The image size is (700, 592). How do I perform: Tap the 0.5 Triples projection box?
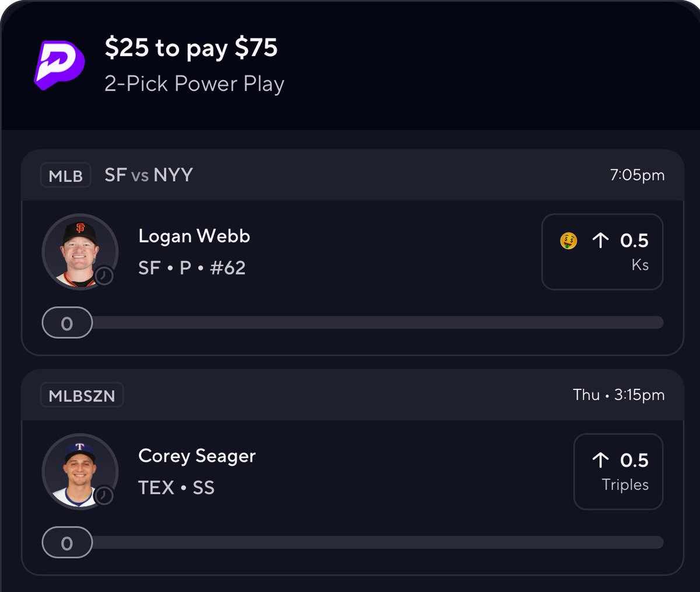618,471
